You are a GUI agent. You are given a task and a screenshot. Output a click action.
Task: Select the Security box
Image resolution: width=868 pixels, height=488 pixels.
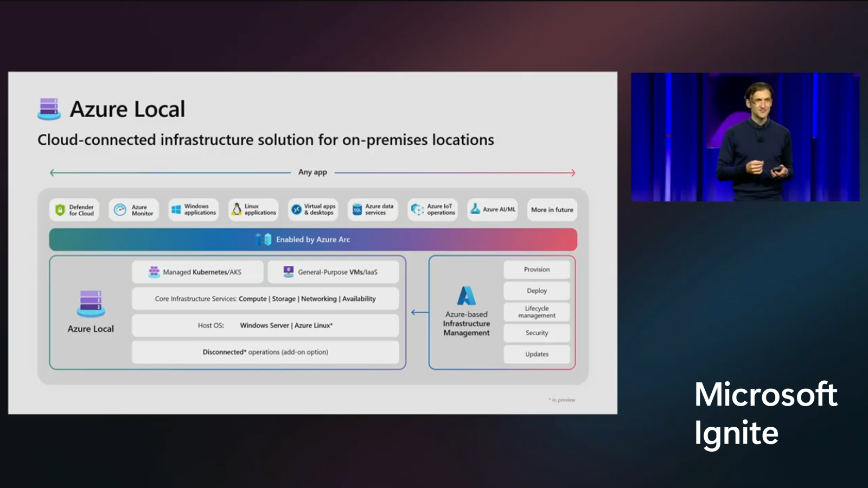tap(537, 333)
